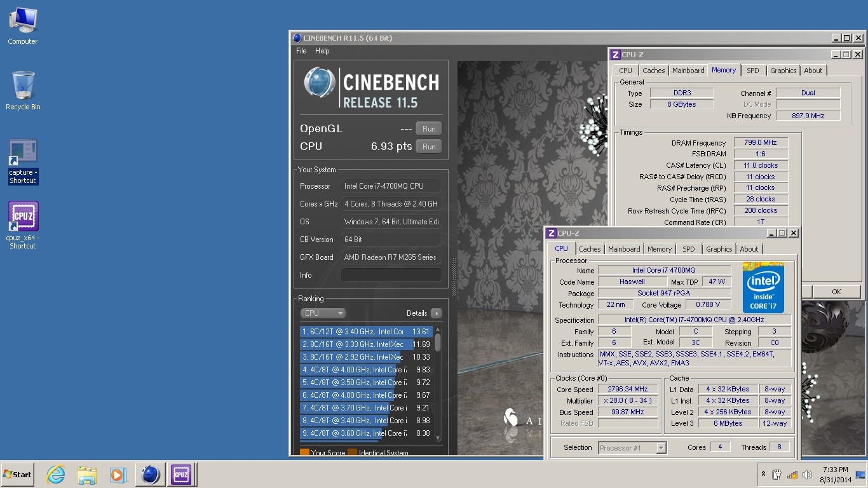
Task: Switch to Memory tab in front CPU-Z
Action: [659, 249]
